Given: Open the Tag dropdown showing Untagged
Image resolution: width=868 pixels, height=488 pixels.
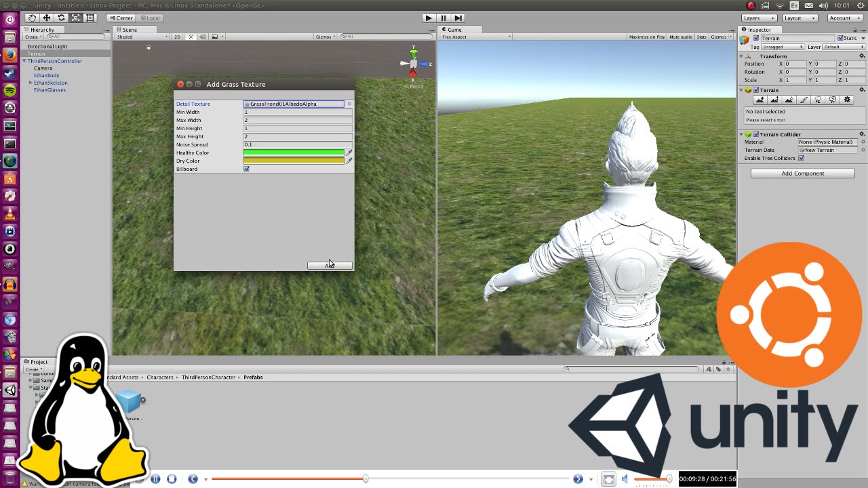Looking at the screenshot, I should click(782, 47).
